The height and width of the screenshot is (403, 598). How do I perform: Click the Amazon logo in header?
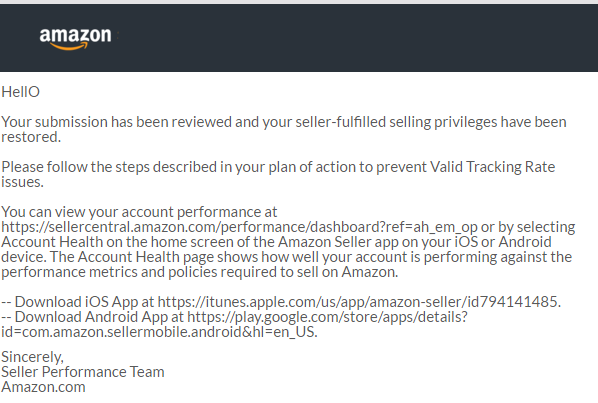click(75, 39)
